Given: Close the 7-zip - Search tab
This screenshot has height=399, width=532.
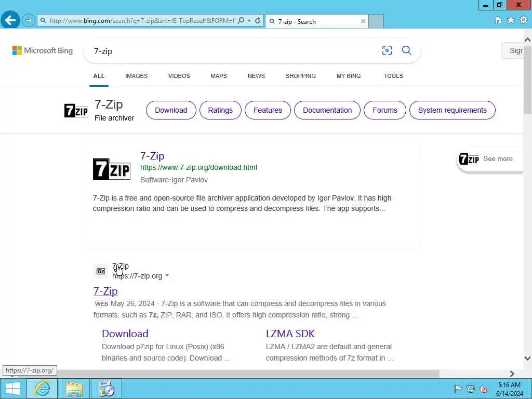Looking at the screenshot, I should point(363,21).
